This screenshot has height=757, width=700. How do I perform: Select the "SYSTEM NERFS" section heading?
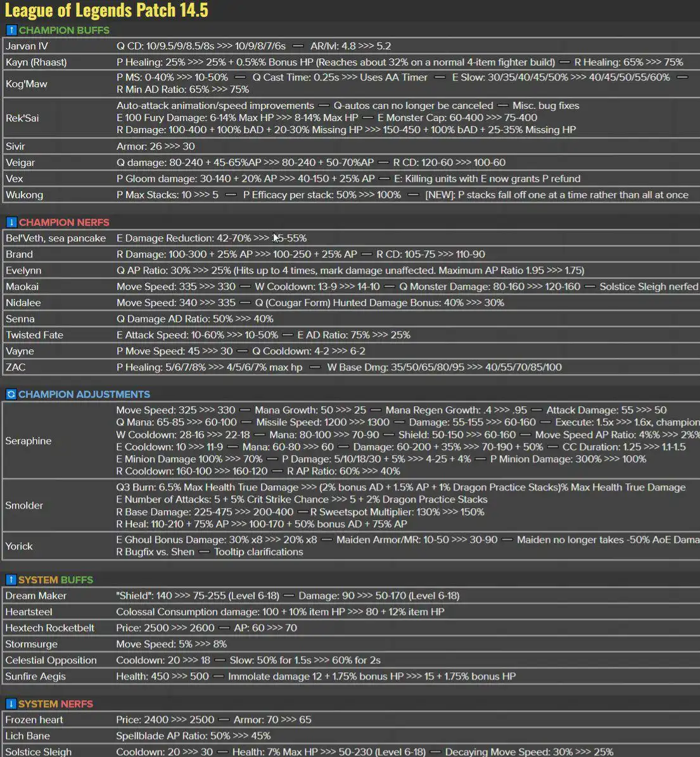coord(56,703)
